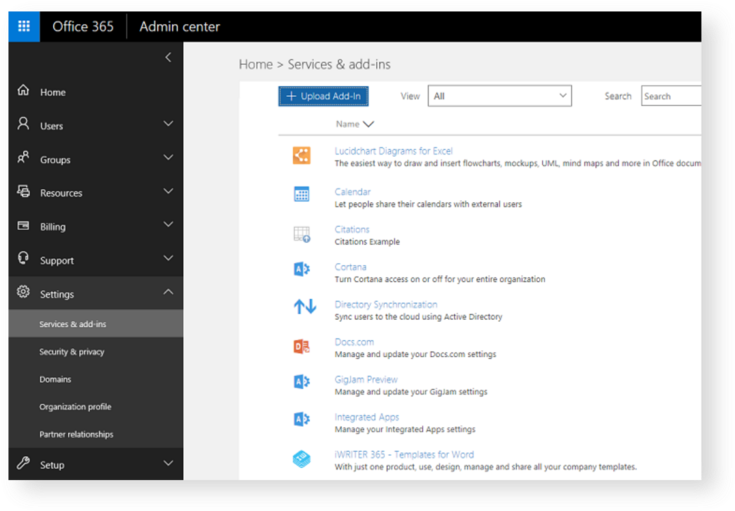Open the View dropdown set to All
This screenshot has height=511, width=735.
pos(500,96)
